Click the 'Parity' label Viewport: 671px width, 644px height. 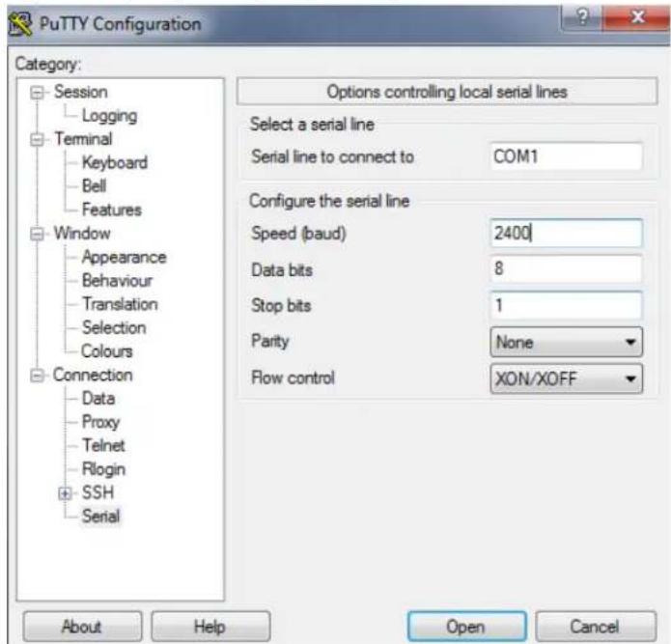[270, 342]
